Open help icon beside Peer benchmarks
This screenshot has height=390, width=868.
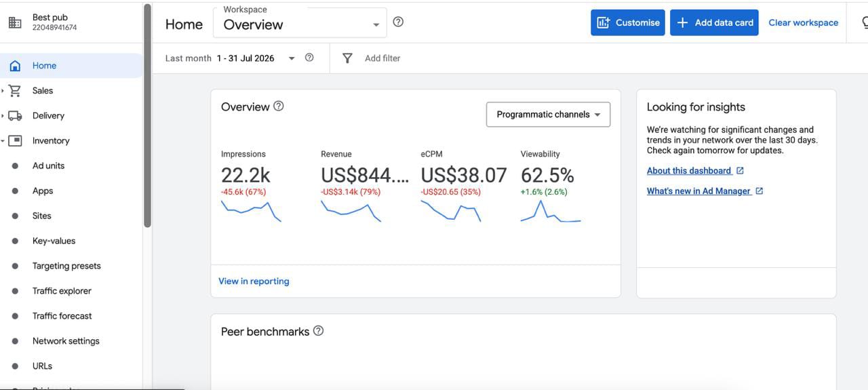click(x=318, y=331)
